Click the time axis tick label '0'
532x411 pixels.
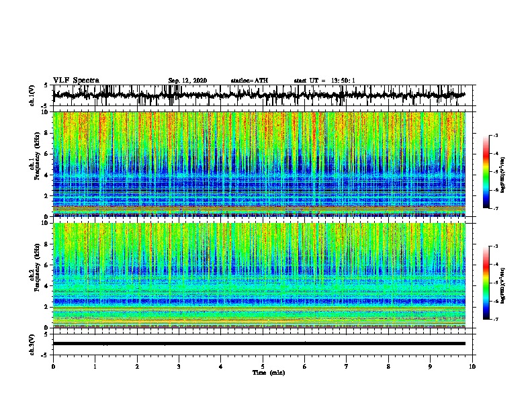click(x=53, y=367)
